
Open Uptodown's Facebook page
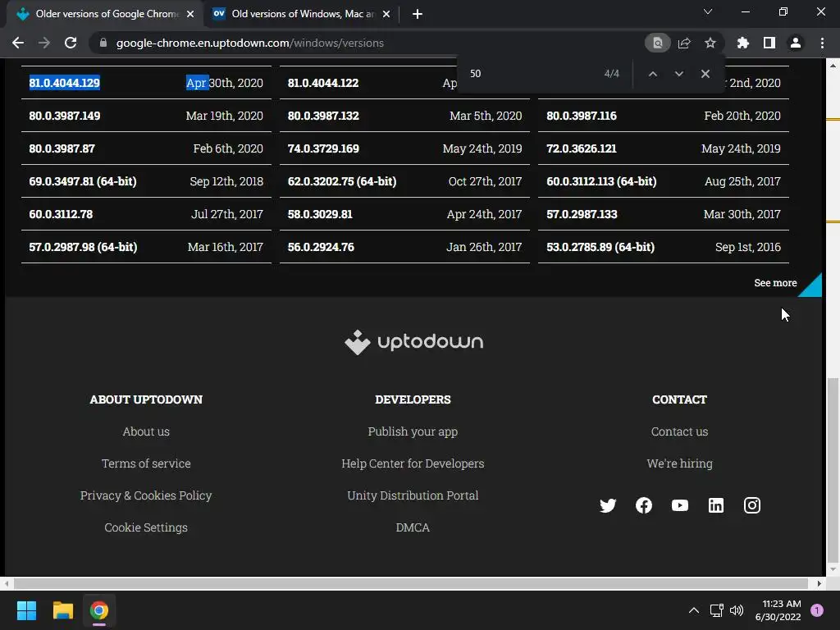(643, 505)
